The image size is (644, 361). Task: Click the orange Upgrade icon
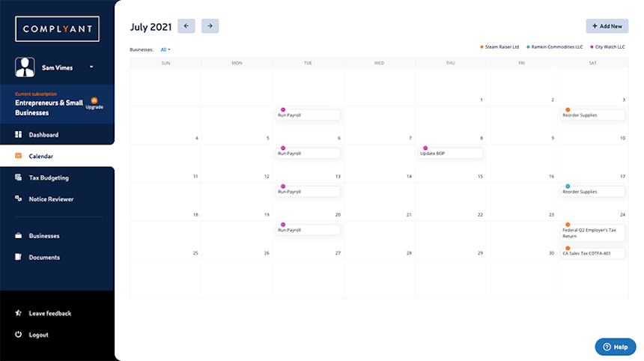point(94,100)
